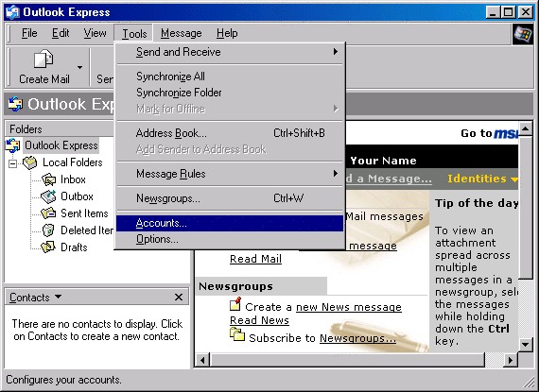
Task: Select the Outbox folder label
Action: pyautogui.click(x=77, y=196)
